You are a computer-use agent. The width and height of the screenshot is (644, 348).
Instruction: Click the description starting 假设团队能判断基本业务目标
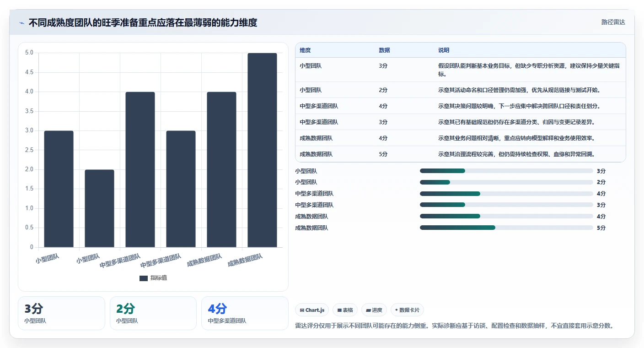click(x=529, y=70)
